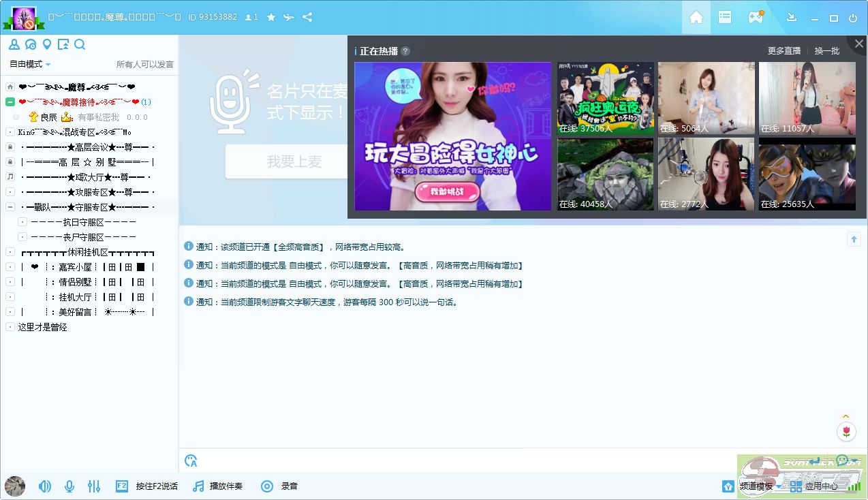Click the channel avatar logo

click(25, 17)
